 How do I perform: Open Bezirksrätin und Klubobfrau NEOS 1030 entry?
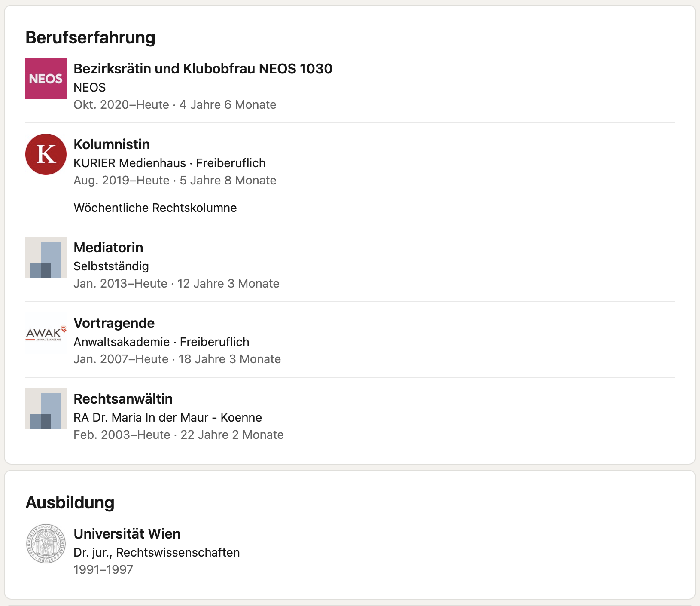point(203,69)
